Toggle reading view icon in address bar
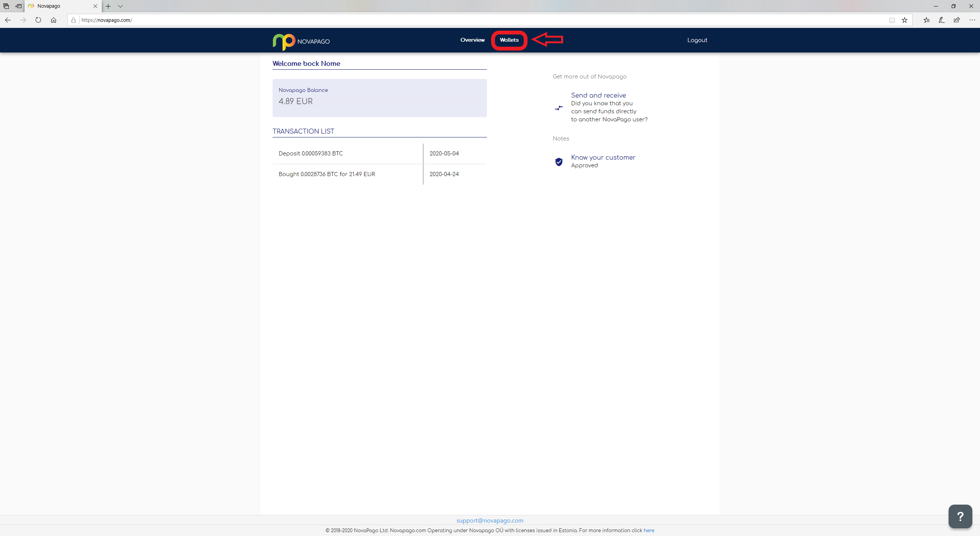 [x=892, y=20]
